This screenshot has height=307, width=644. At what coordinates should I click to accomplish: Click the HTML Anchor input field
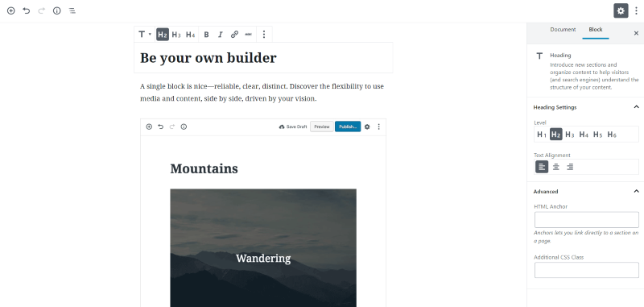pos(587,220)
